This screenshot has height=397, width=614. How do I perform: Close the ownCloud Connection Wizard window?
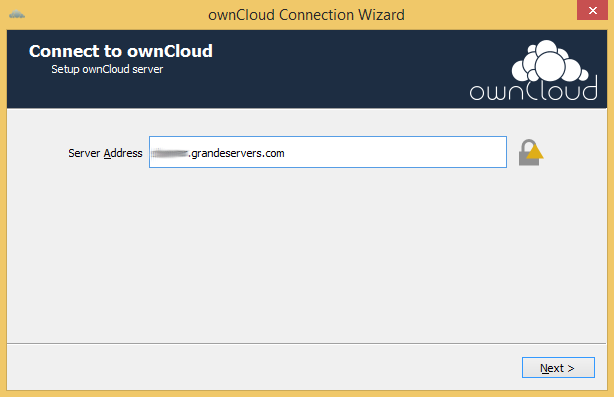click(x=592, y=10)
